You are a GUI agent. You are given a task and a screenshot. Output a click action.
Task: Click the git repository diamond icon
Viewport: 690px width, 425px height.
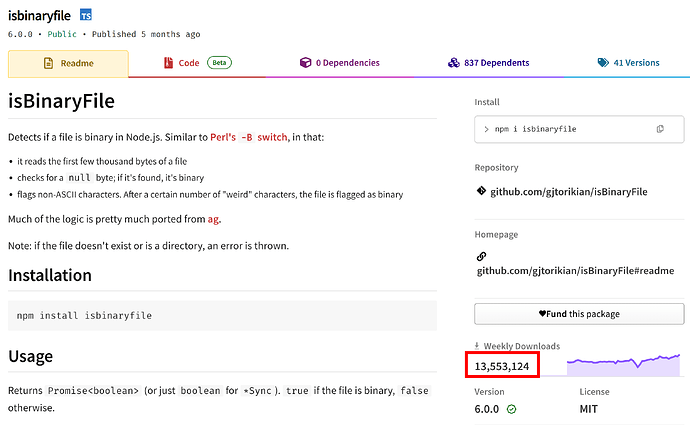[x=481, y=191]
